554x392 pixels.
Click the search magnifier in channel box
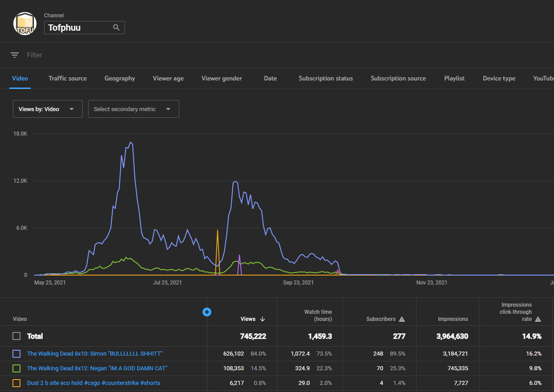(117, 28)
